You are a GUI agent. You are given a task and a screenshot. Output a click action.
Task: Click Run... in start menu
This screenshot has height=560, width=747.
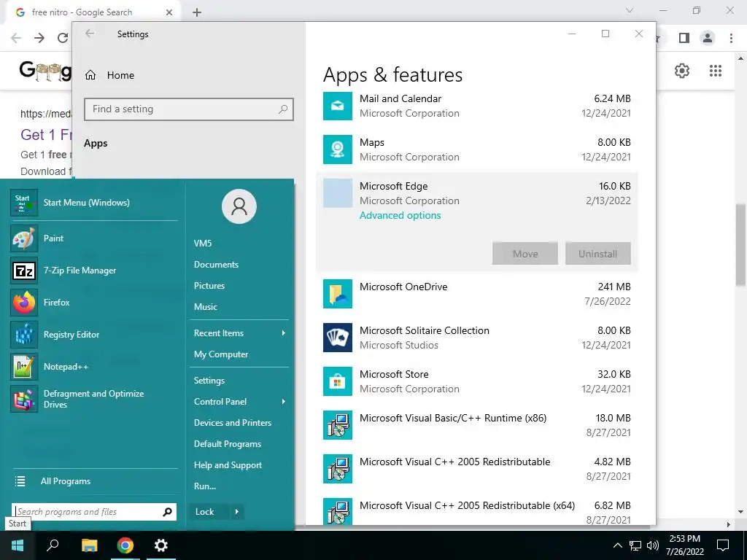click(205, 486)
